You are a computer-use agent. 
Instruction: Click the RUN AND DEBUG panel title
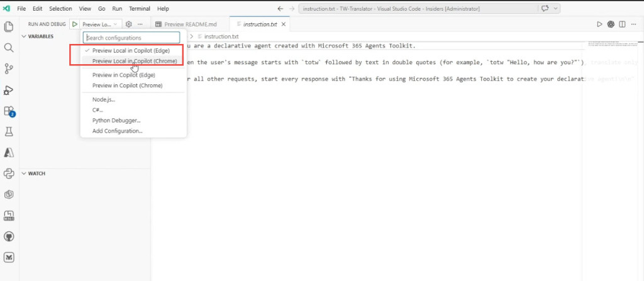click(47, 25)
